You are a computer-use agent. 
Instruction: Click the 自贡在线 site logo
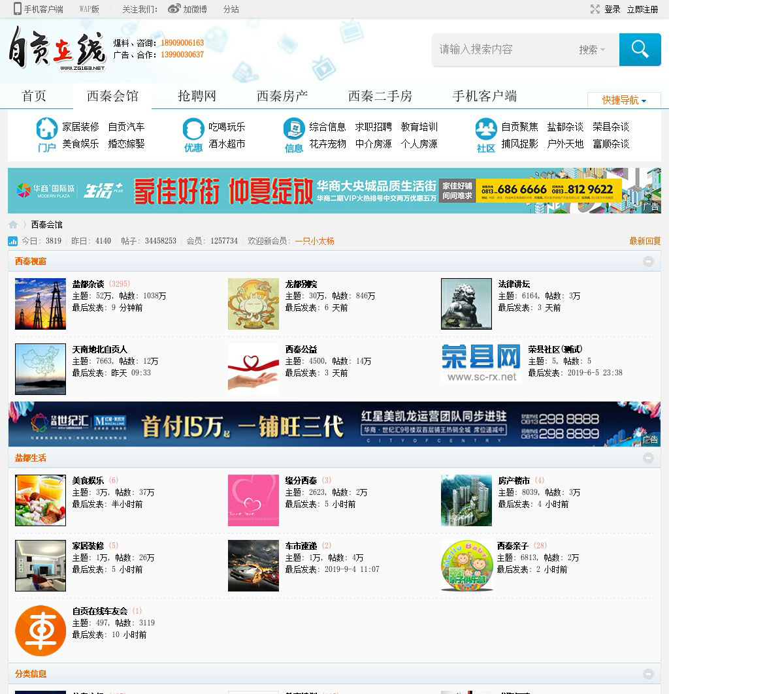(x=57, y=49)
